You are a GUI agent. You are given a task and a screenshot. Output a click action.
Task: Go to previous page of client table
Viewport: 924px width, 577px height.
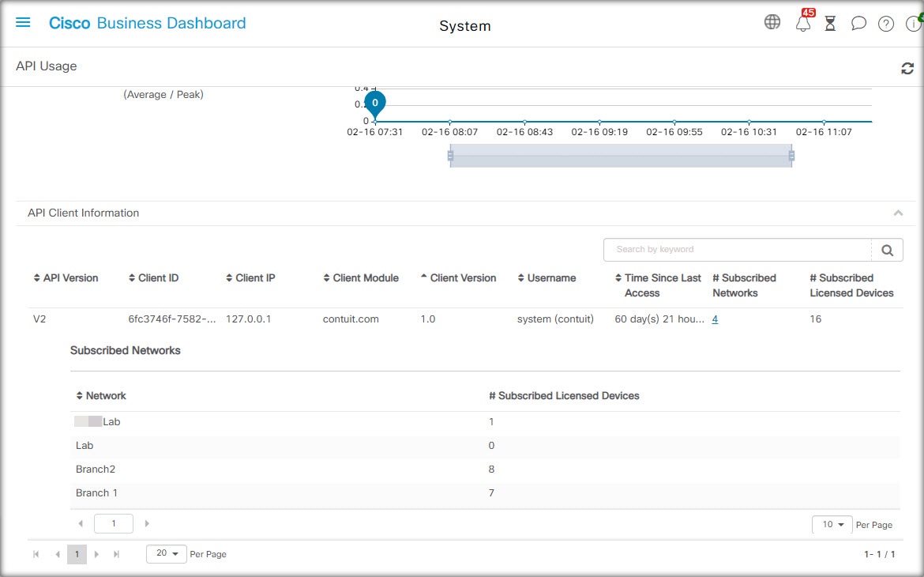coord(57,554)
